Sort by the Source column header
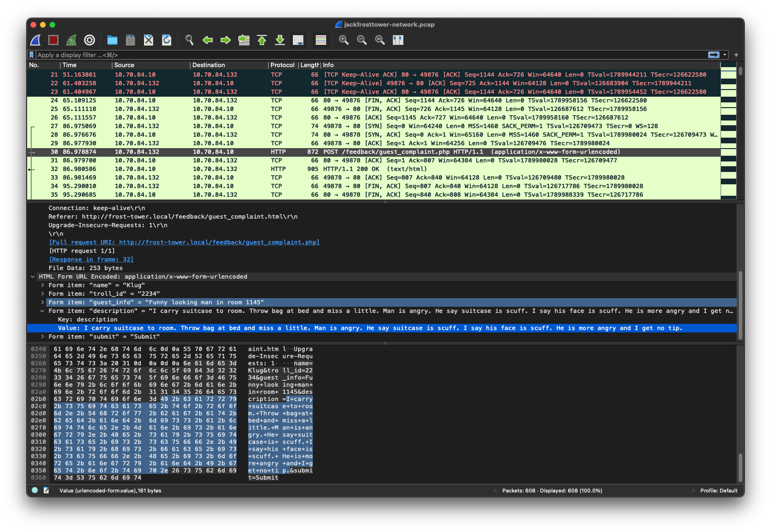This screenshot has width=771, height=532. tap(151, 65)
